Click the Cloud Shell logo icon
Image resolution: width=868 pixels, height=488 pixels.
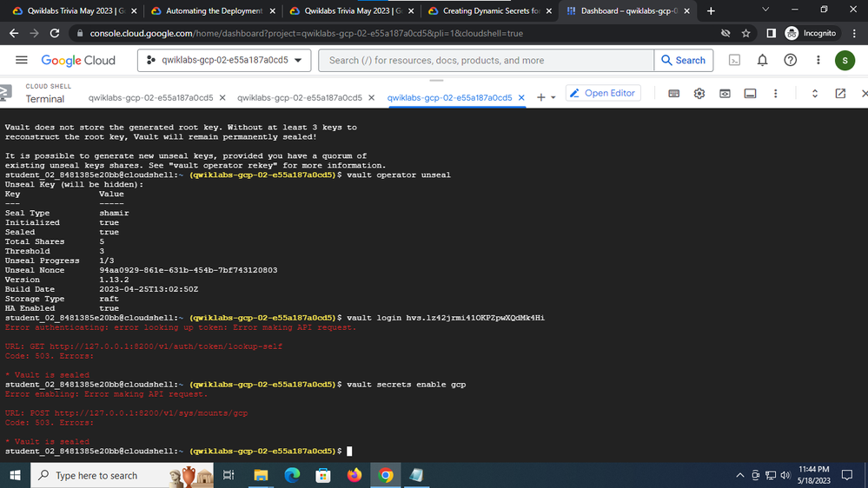tap(5, 93)
